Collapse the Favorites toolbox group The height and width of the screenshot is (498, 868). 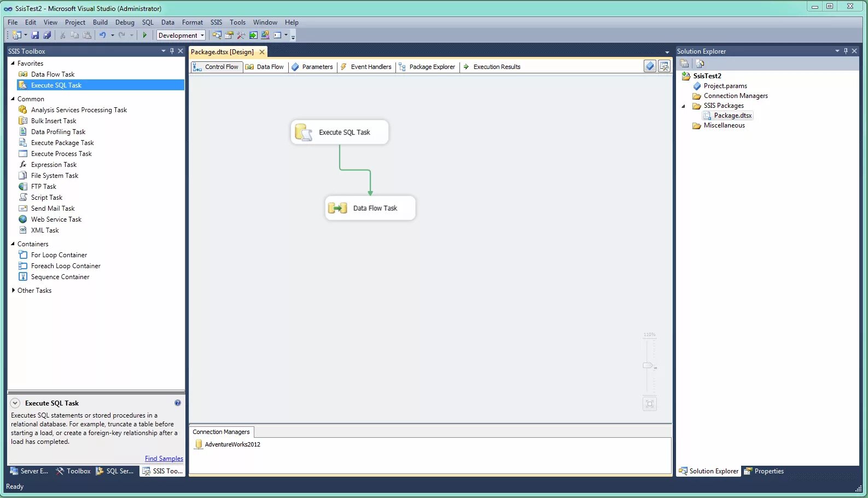coord(13,63)
